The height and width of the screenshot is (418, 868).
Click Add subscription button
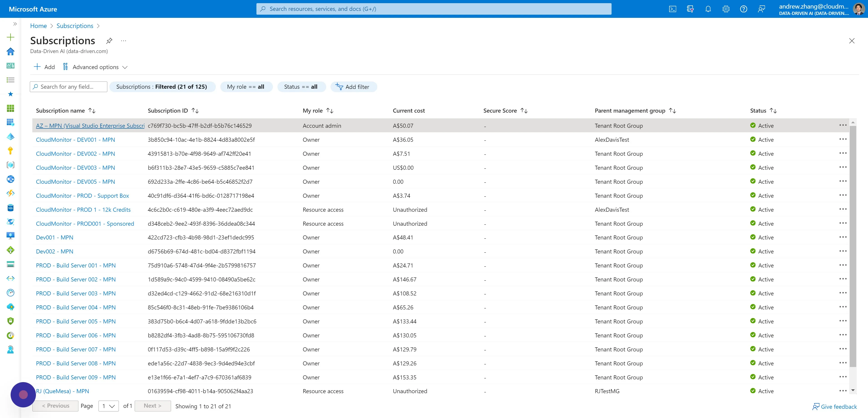44,67
